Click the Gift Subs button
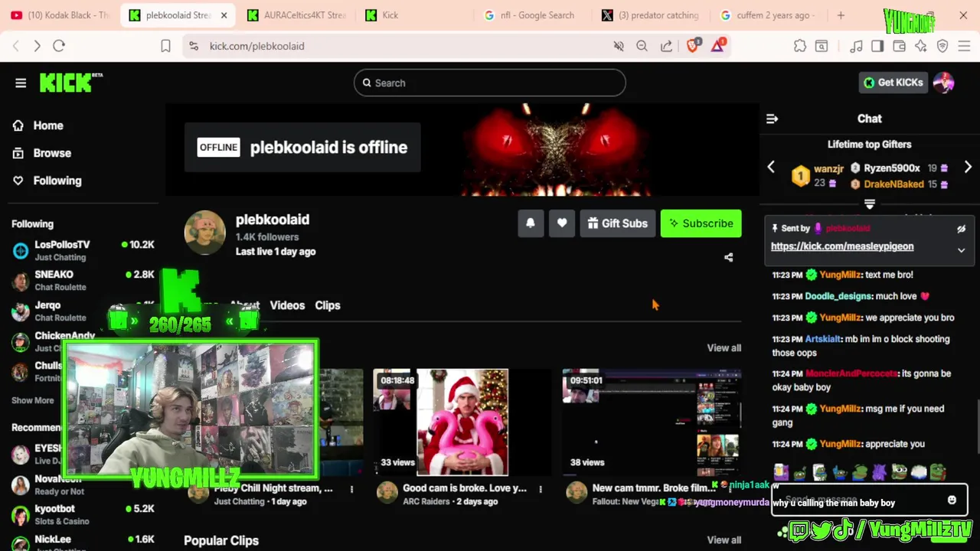The image size is (980, 551). (x=618, y=223)
